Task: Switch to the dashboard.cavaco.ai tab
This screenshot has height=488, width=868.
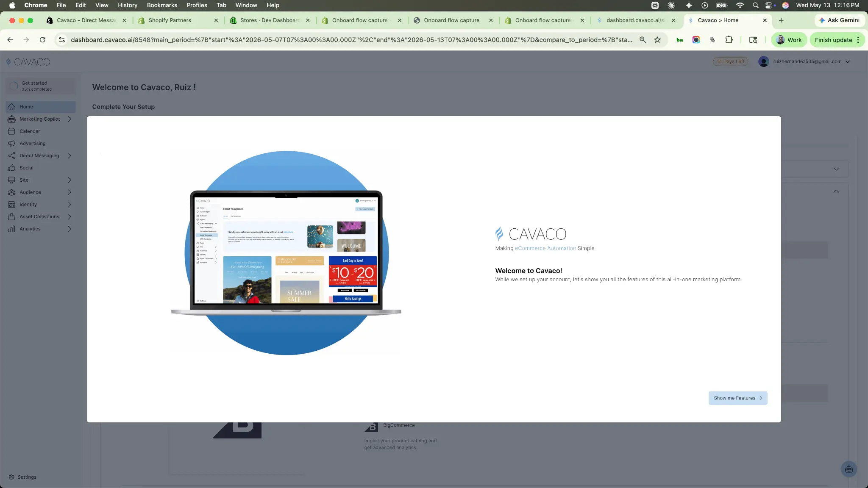Action: click(635, 20)
